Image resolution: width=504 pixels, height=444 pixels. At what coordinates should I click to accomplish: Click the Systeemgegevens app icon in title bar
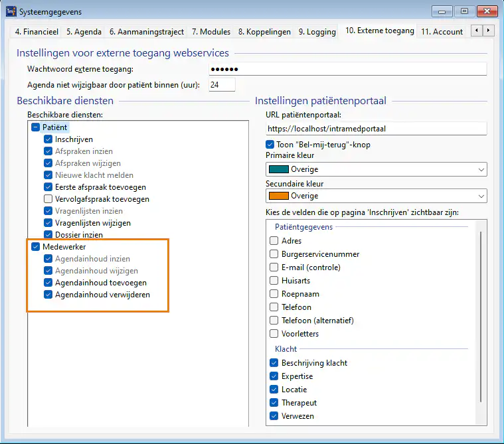coord(9,11)
